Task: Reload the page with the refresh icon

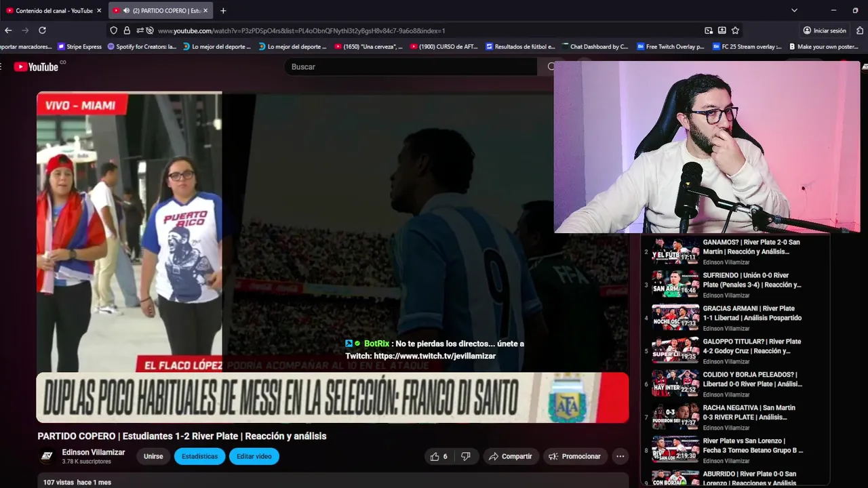Action: (42, 30)
